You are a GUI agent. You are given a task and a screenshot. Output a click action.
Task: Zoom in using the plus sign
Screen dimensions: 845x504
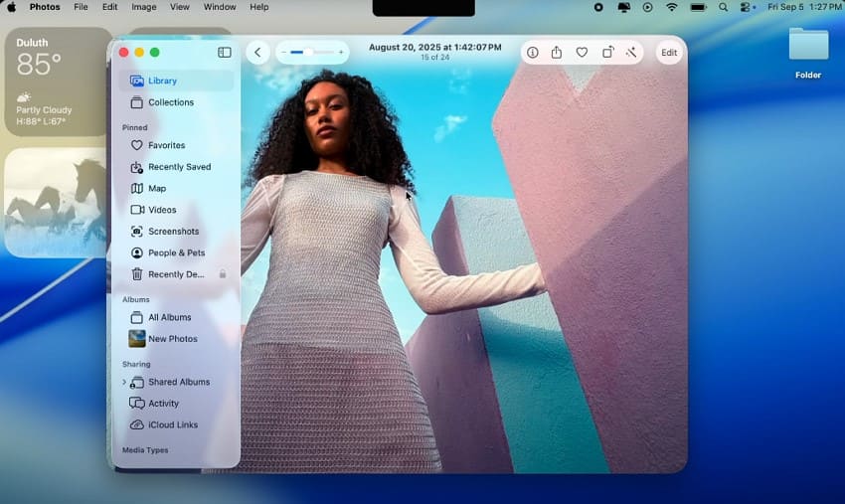pyautogui.click(x=341, y=53)
